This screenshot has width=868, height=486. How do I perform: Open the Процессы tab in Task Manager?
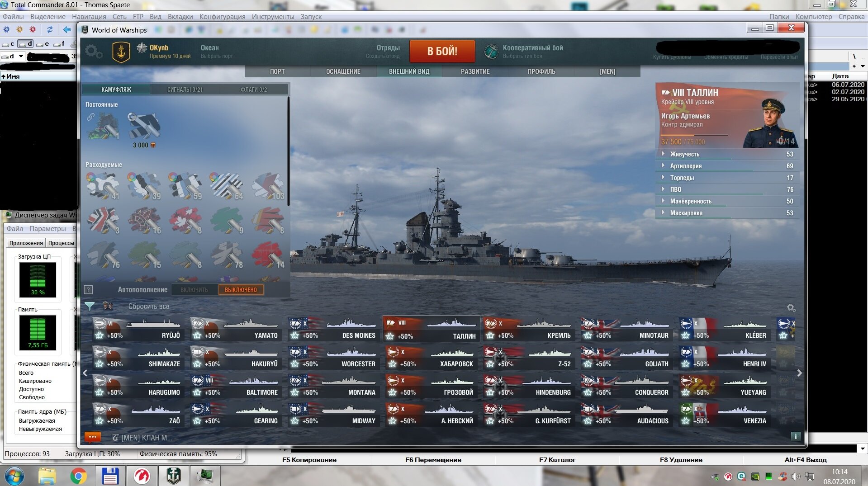[61, 243]
